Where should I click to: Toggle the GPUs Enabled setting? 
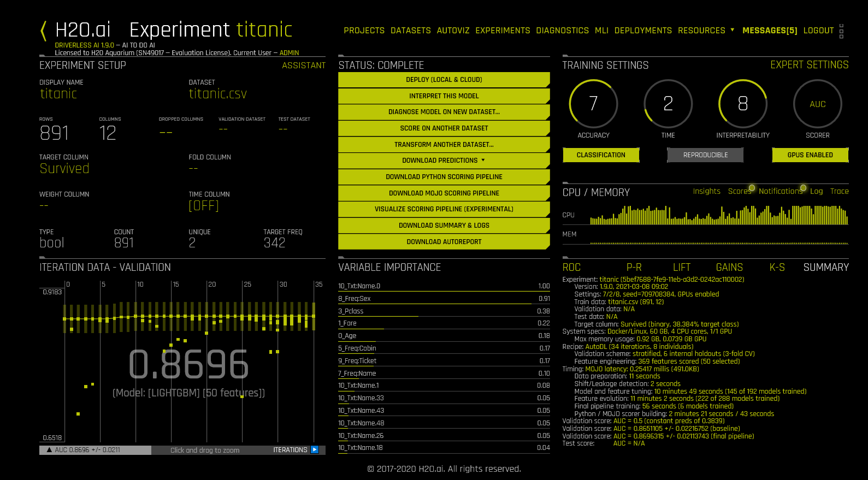pos(810,155)
